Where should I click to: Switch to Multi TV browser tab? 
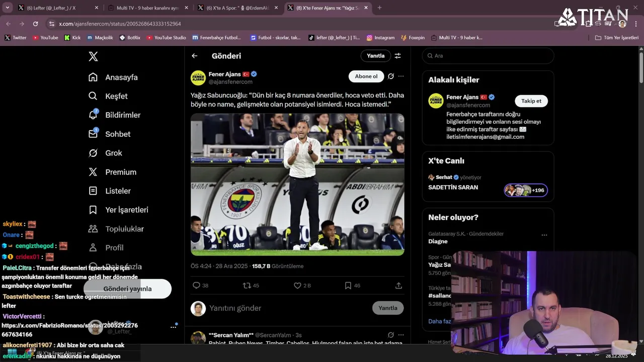coord(147,8)
